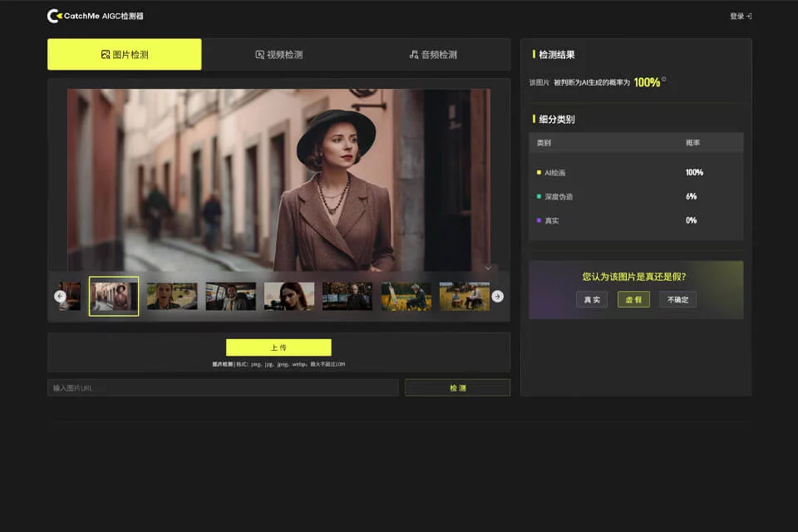The width and height of the screenshot is (798, 532).
Task: Click the 0% probability value
Action: (x=691, y=220)
